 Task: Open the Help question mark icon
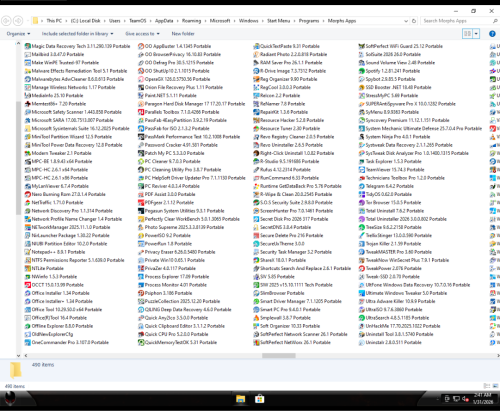[492, 34]
